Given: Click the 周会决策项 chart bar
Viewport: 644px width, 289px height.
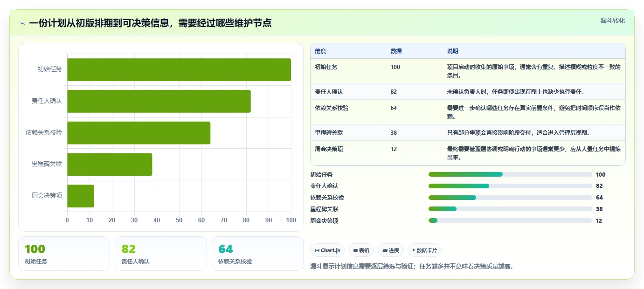Looking at the screenshot, I should click(x=81, y=196).
